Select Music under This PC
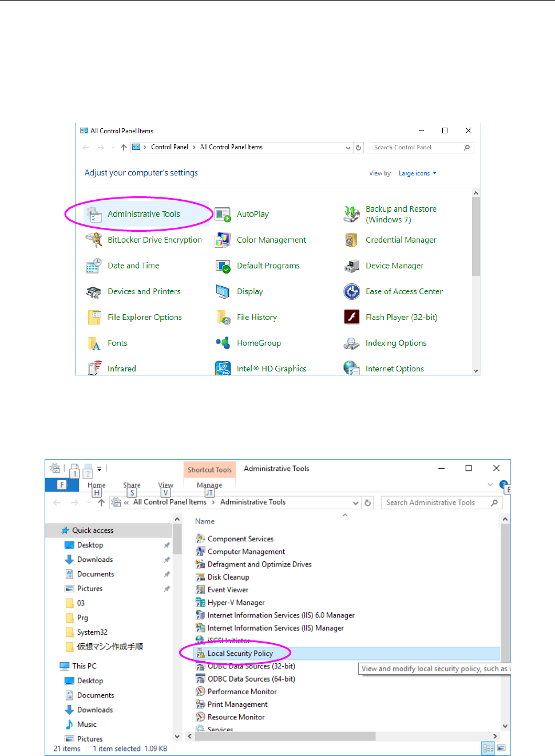 tap(86, 725)
